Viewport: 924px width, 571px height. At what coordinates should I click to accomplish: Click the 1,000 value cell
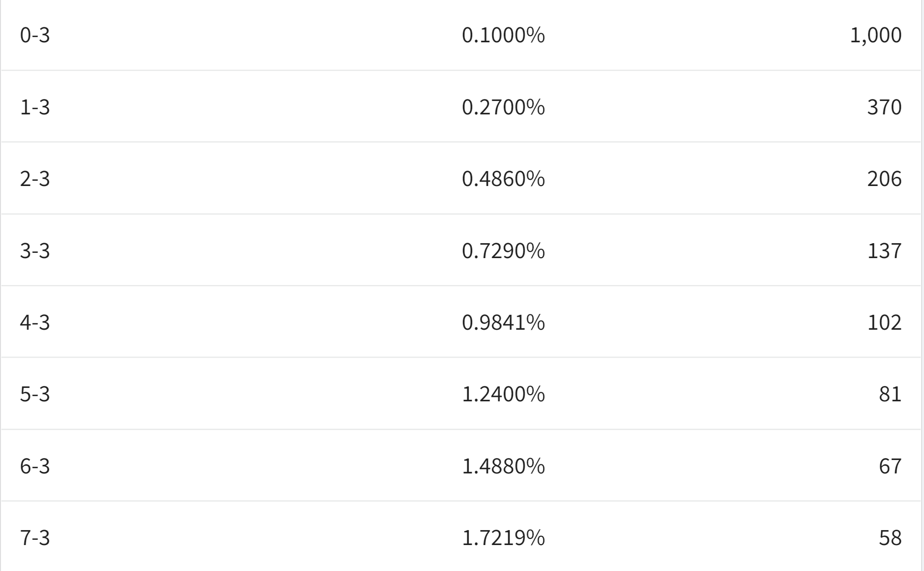(875, 35)
